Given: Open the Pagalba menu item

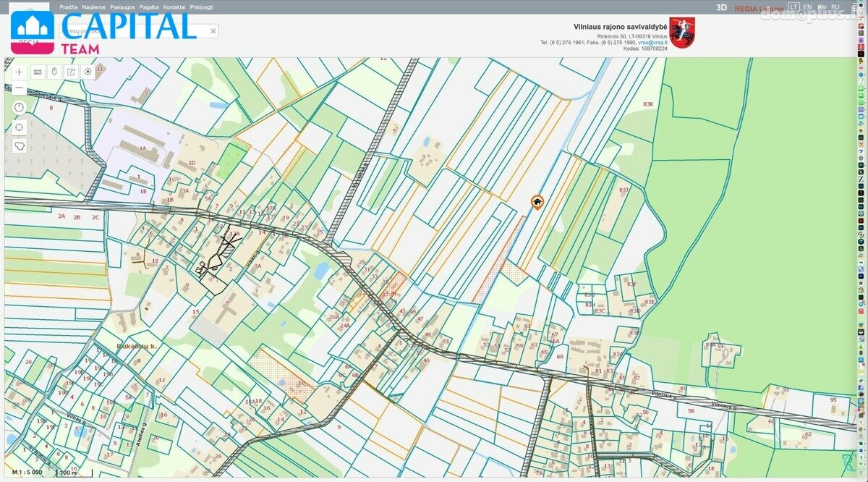Looking at the screenshot, I should [150, 7].
